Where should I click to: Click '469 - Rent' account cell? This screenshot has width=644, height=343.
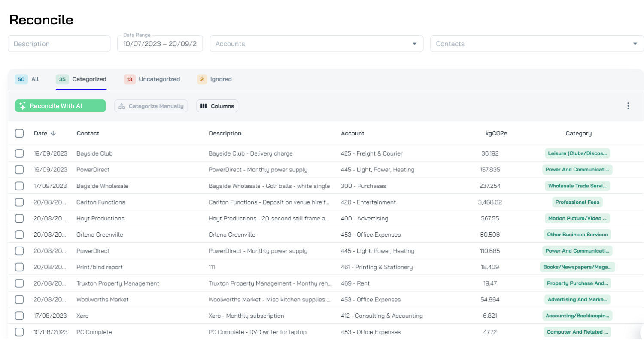355,283
